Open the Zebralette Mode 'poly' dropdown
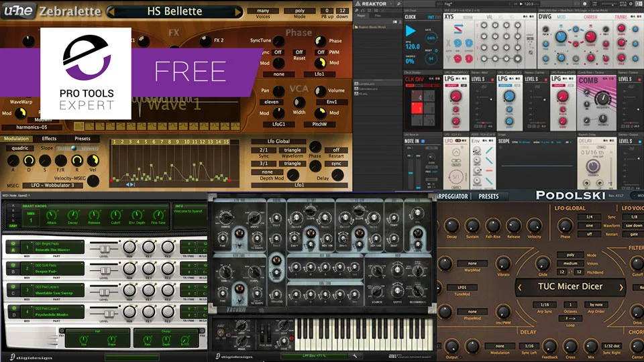The image size is (644, 362). [300, 11]
